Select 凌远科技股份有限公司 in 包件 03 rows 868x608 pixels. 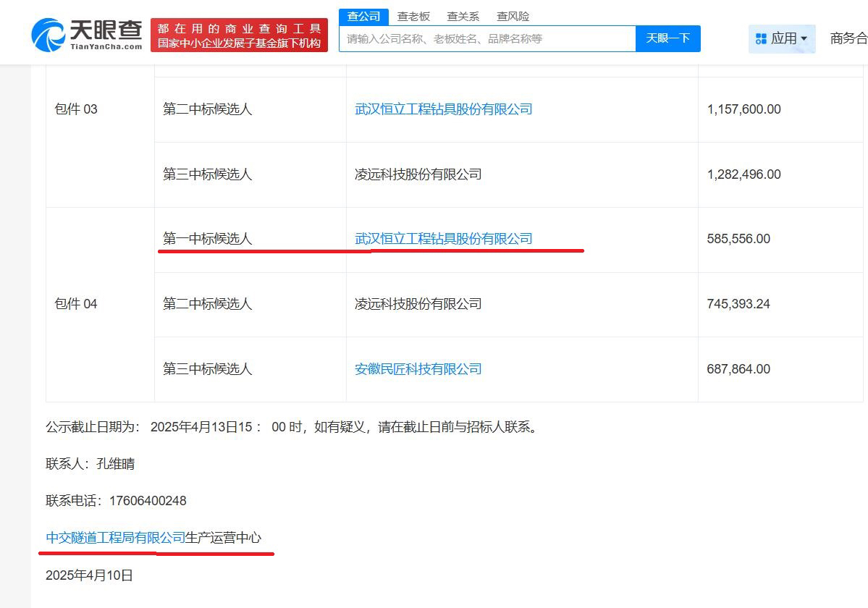pos(418,174)
